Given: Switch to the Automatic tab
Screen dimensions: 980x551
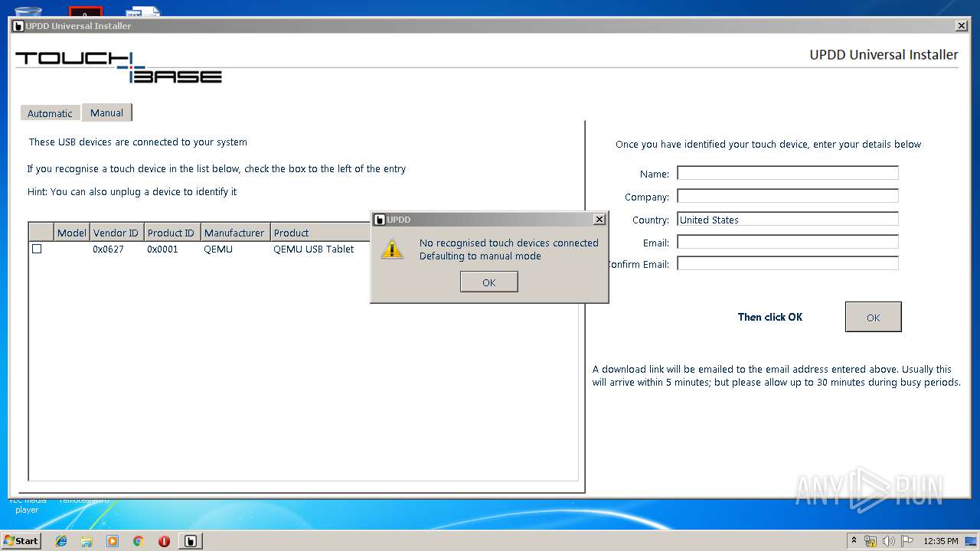Looking at the screenshot, I should coord(50,113).
